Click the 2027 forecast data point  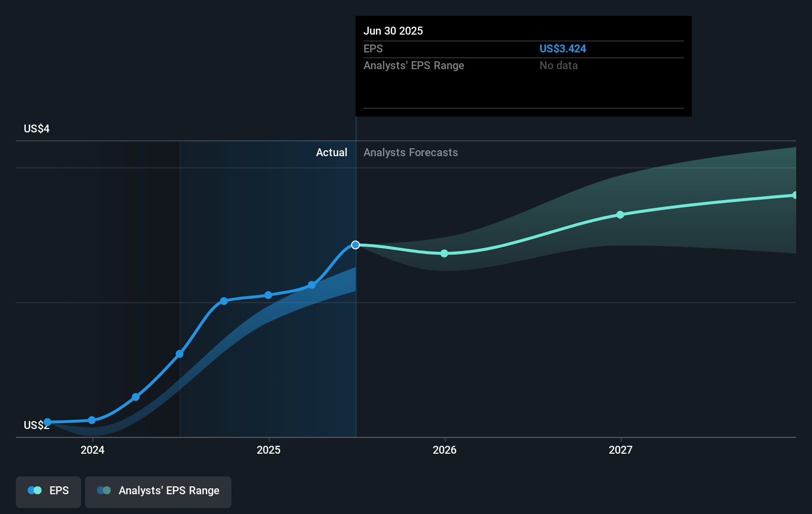[620, 214]
